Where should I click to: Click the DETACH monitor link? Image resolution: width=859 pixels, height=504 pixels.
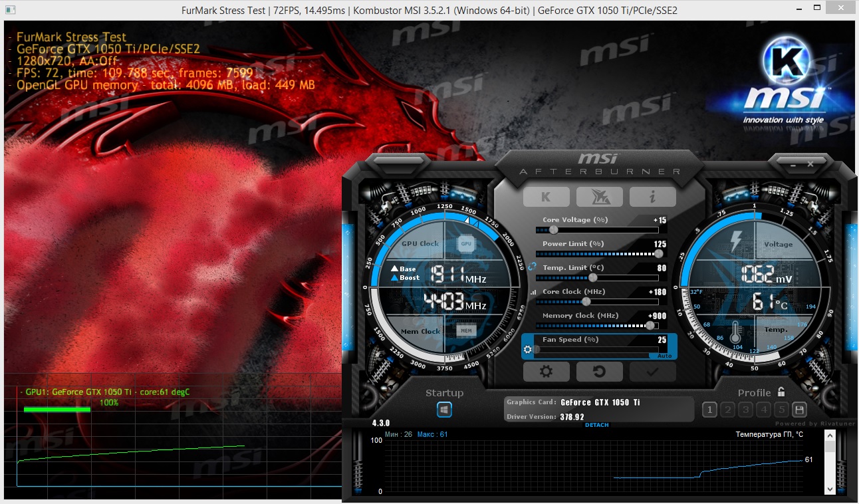[x=596, y=426]
